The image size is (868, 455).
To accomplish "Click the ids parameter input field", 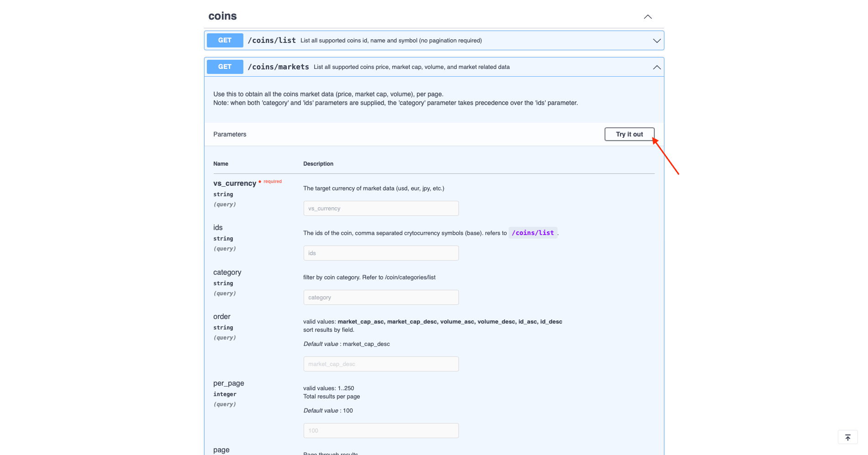I will pyautogui.click(x=381, y=253).
